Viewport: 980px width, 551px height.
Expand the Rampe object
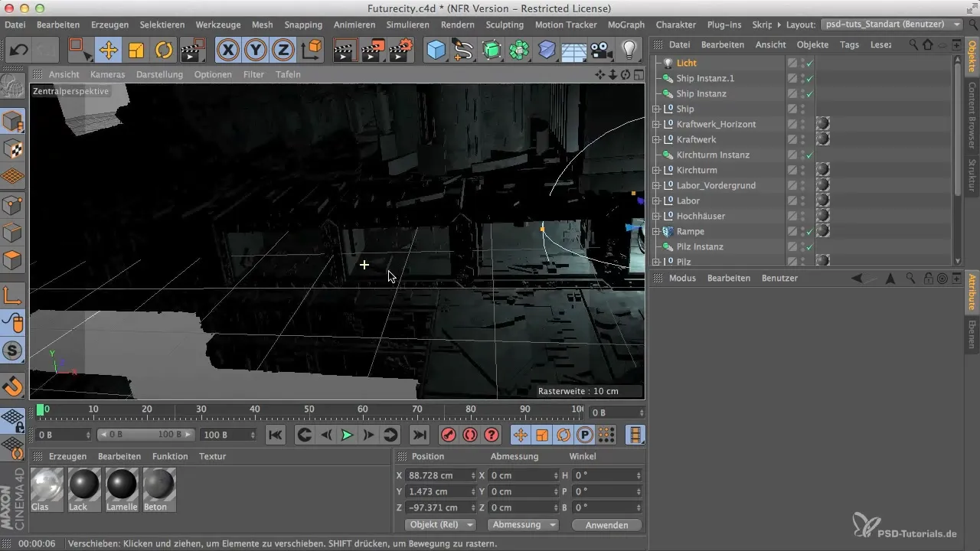pyautogui.click(x=656, y=231)
